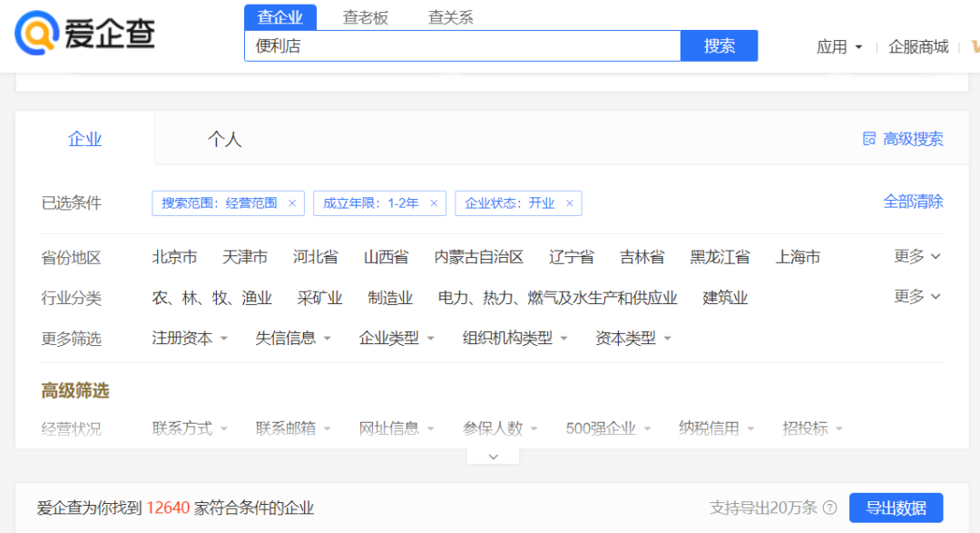Switch to the 查老板 tab
The width and height of the screenshot is (980, 533).
(366, 17)
